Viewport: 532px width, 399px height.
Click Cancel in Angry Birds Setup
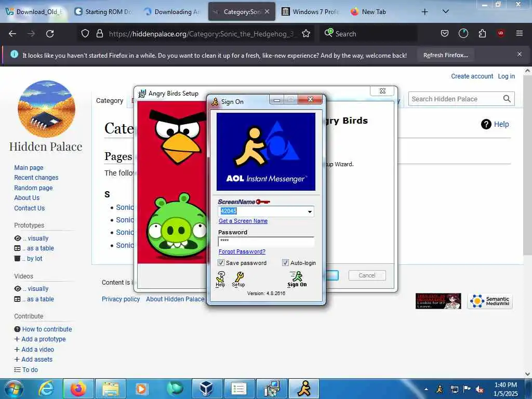(x=367, y=275)
